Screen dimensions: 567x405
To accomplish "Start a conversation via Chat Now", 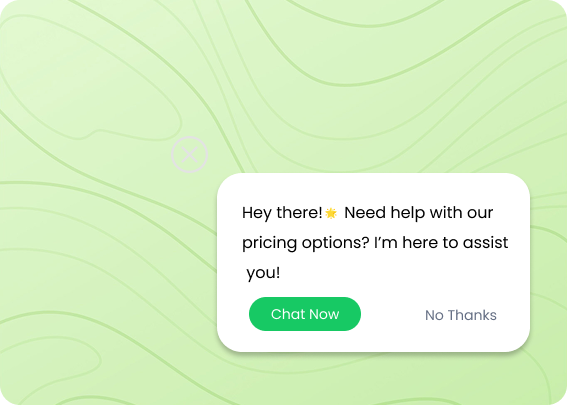I will [x=305, y=314].
